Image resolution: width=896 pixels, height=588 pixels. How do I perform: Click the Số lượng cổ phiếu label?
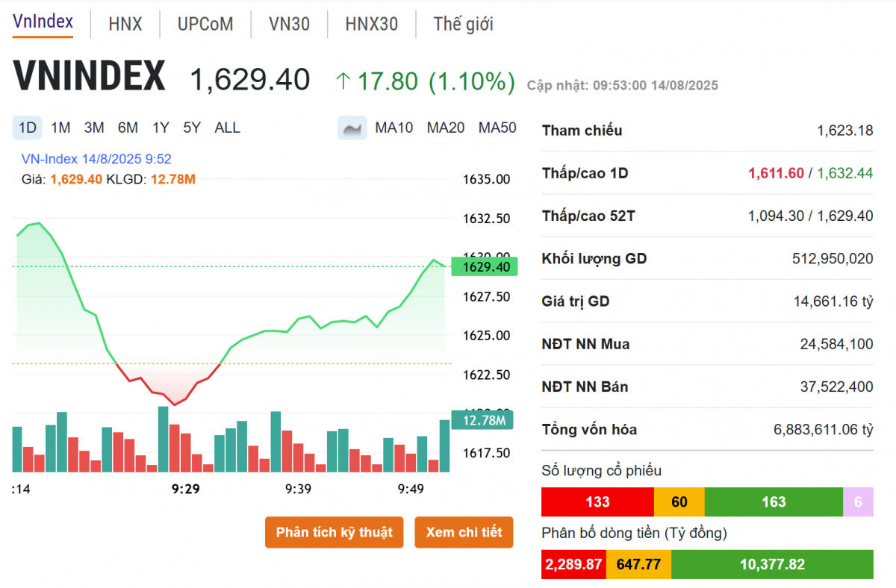[602, 471]
